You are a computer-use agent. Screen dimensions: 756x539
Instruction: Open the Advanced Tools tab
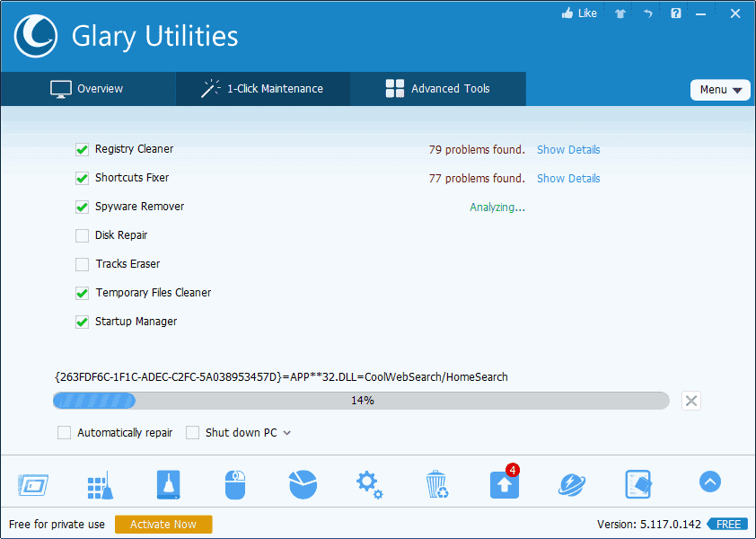tap(438, 89)
